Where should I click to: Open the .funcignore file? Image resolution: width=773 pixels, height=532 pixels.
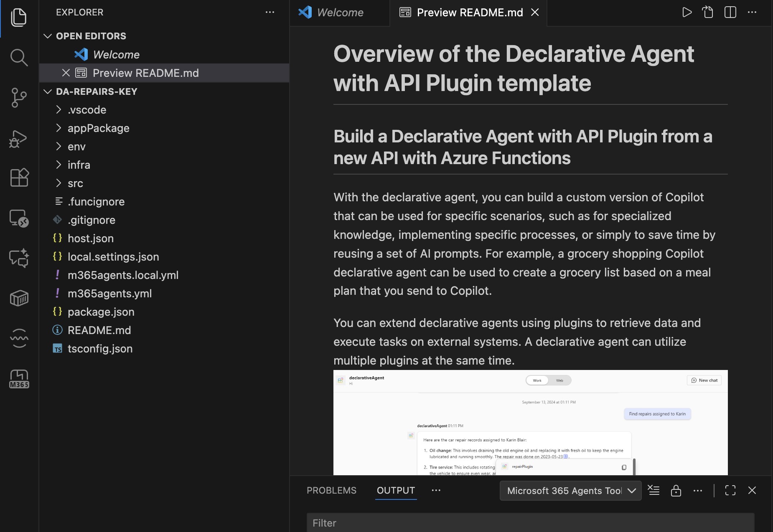tap(164, 202)
